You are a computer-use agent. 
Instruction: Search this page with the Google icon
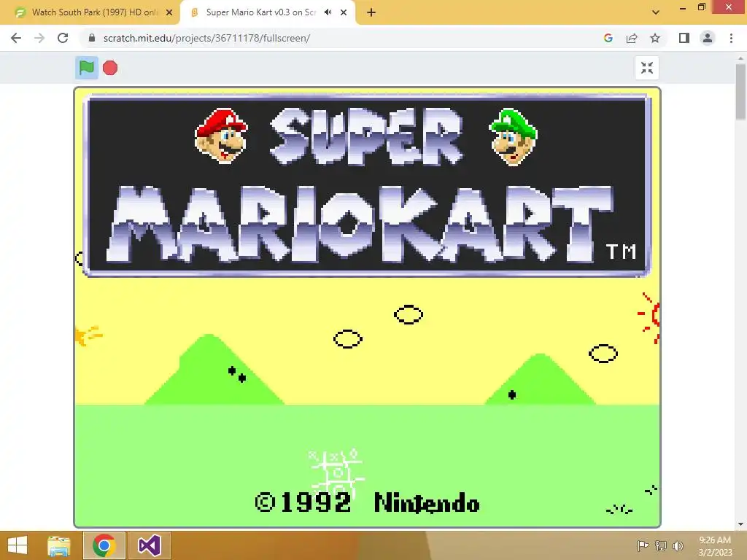coord(608,38)
